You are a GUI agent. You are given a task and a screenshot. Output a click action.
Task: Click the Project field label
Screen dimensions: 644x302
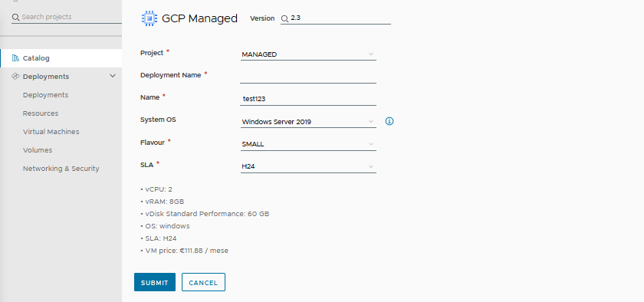point(152,53)
